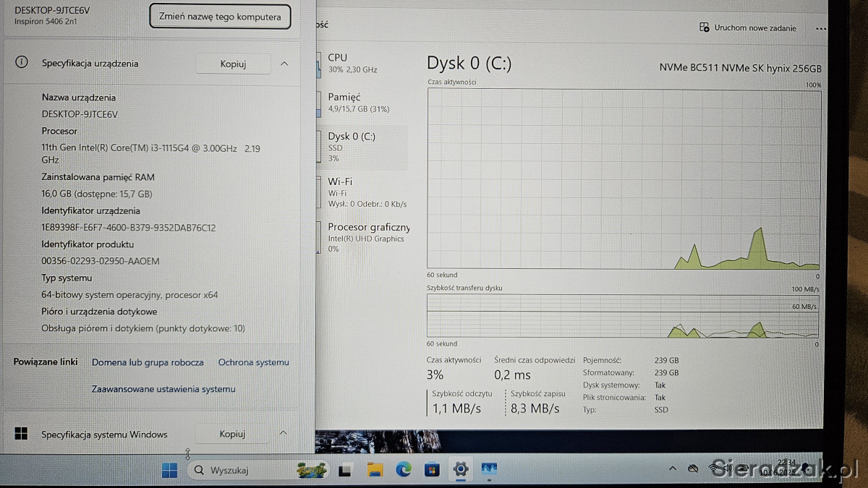868x488 pixels.
Task: Click the 64-bitowy system operacyjny text
Action: [x=129, y=295]
